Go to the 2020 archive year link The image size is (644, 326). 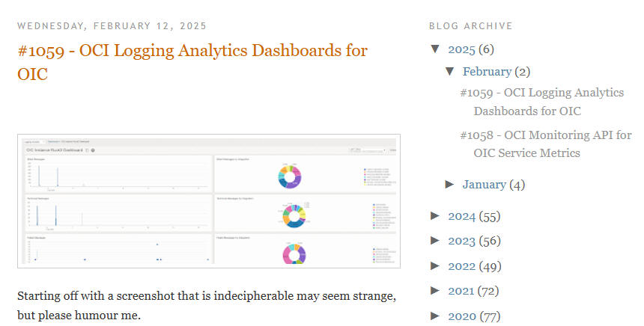coord(461,316)
